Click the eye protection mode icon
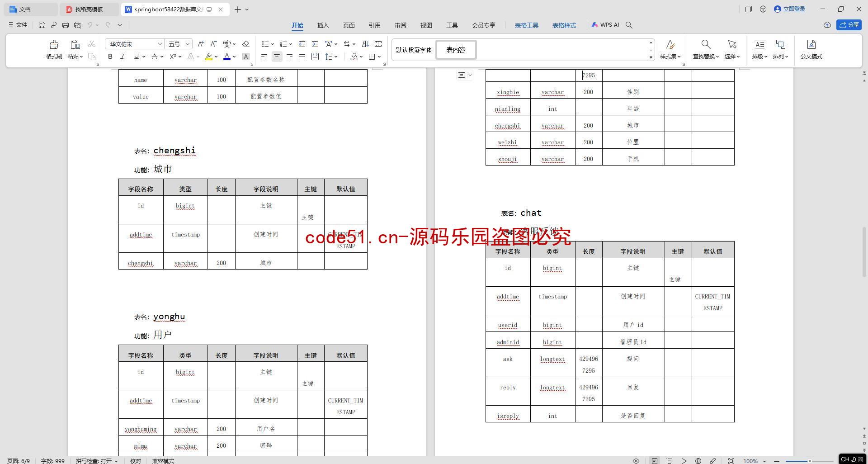 point(636,461)
